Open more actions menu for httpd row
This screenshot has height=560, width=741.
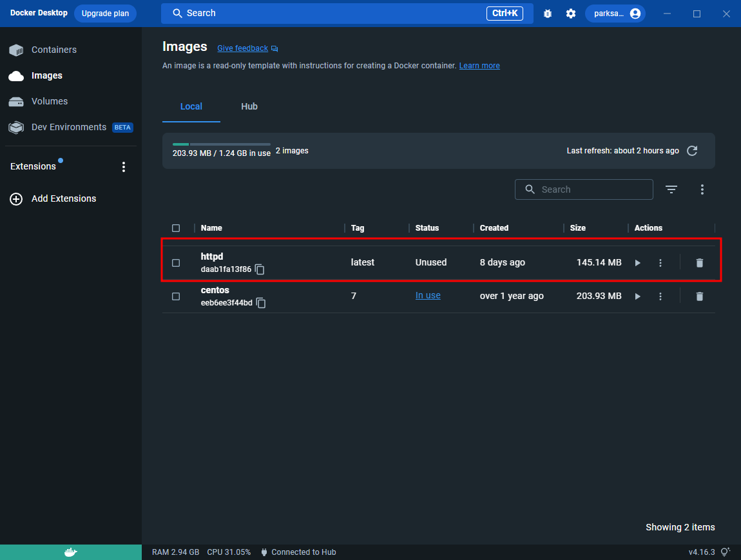point(660,263)
